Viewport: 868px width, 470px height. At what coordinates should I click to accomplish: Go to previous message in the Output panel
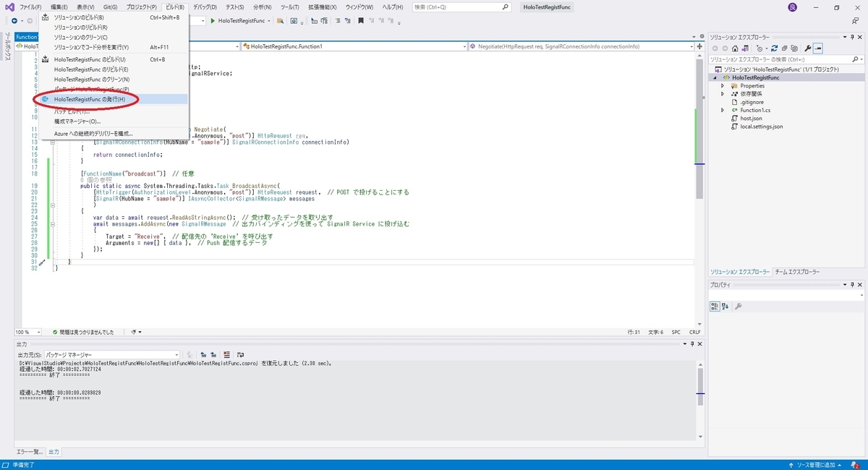pyautogui.click(x=204, y=355)
